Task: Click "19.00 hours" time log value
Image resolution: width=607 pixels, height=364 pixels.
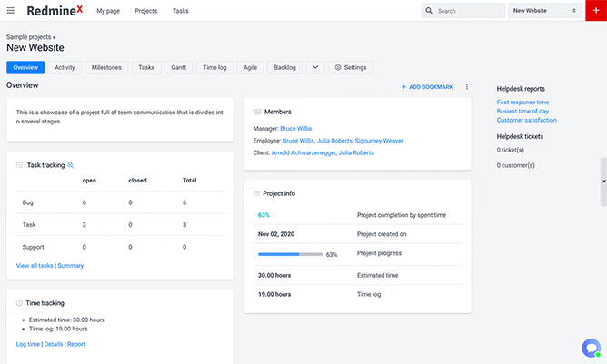Action: coord(274,294)
